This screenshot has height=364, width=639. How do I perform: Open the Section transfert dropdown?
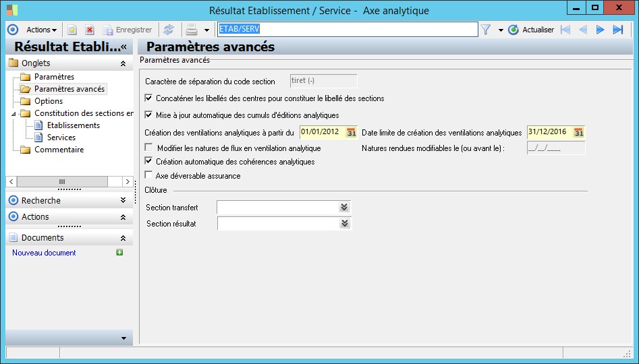click(344, 207)
